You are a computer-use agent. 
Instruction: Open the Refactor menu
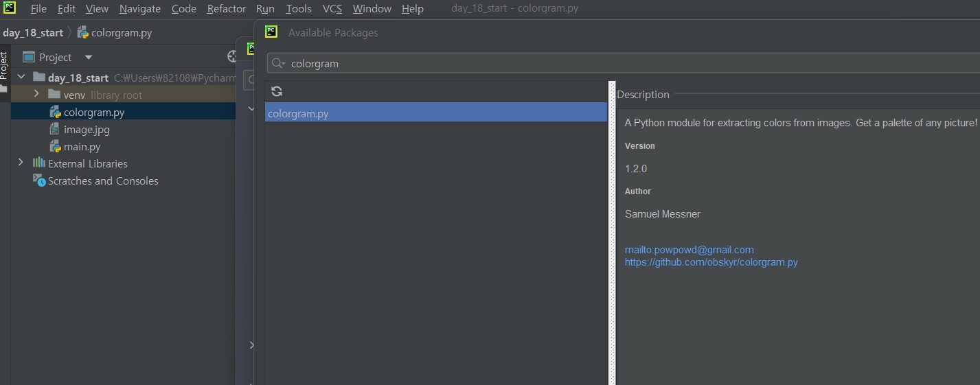[x=226, y=9]
